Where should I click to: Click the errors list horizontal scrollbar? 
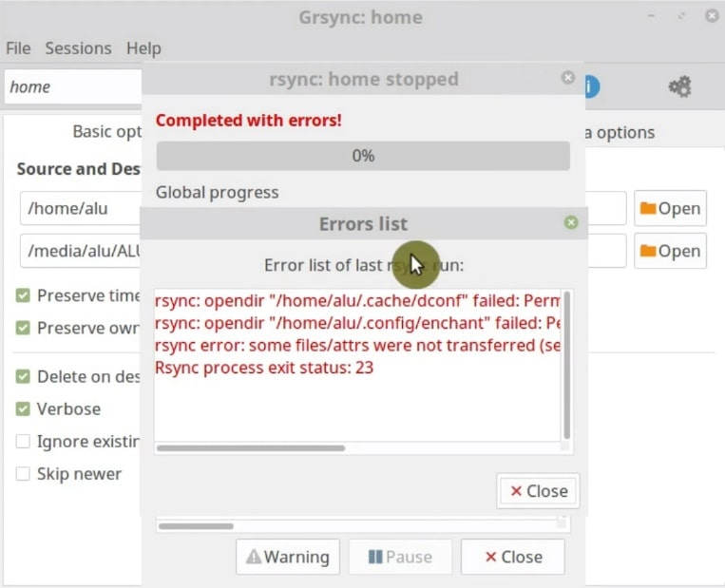pyautogui.click(x=251, y=448)
